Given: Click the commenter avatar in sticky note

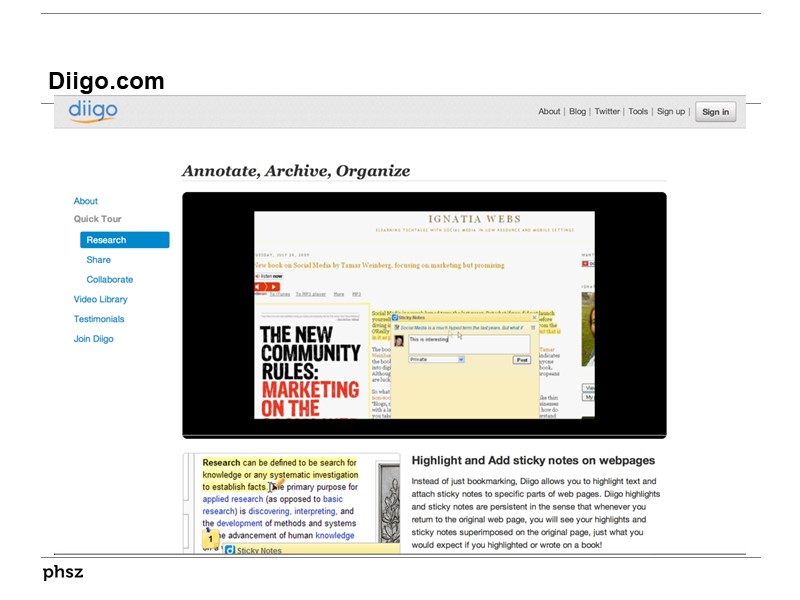Looking at the screenshot, I should coord(399,341).
